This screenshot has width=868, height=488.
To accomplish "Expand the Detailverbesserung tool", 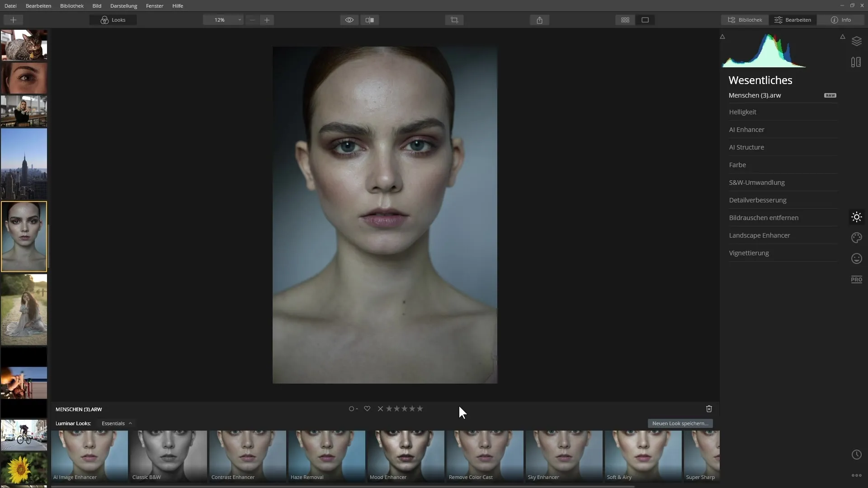I will [x=783, y=200].
